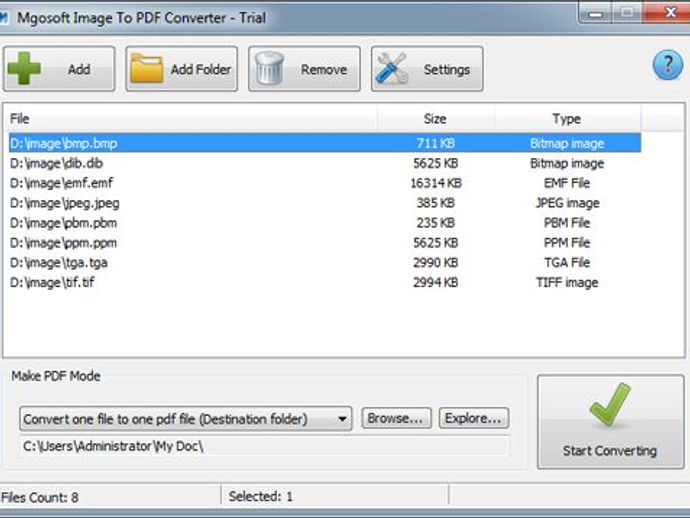
Task: Click the JPEG image type cell
Action: [x=567, y=203]
